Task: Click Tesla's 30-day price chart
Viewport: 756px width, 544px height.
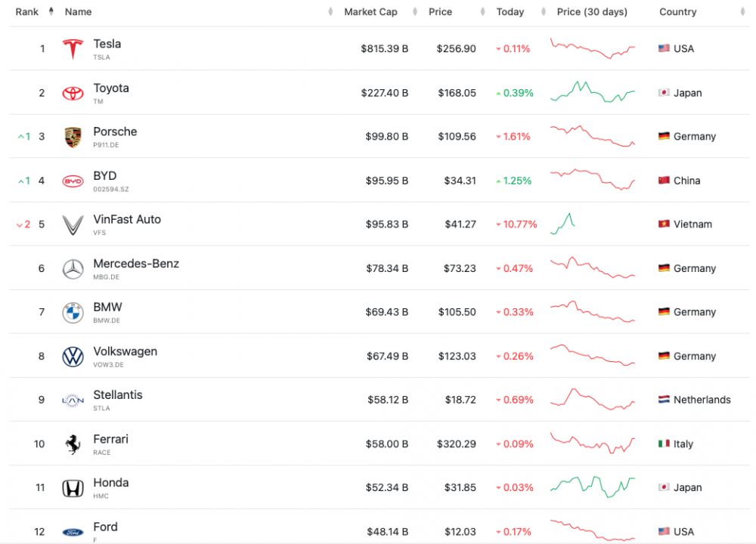Action: [593, 48]
